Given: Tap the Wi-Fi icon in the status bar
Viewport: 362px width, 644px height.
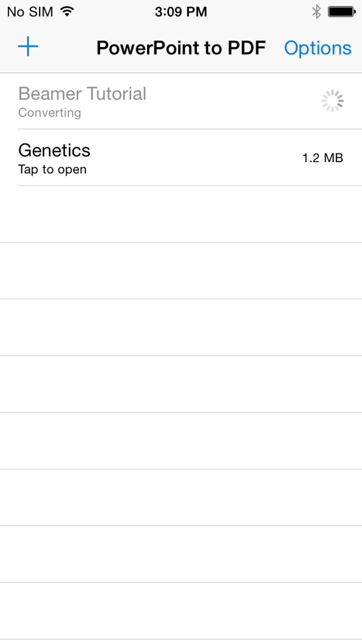Looking at the screenshot, I should pos(68,12).
